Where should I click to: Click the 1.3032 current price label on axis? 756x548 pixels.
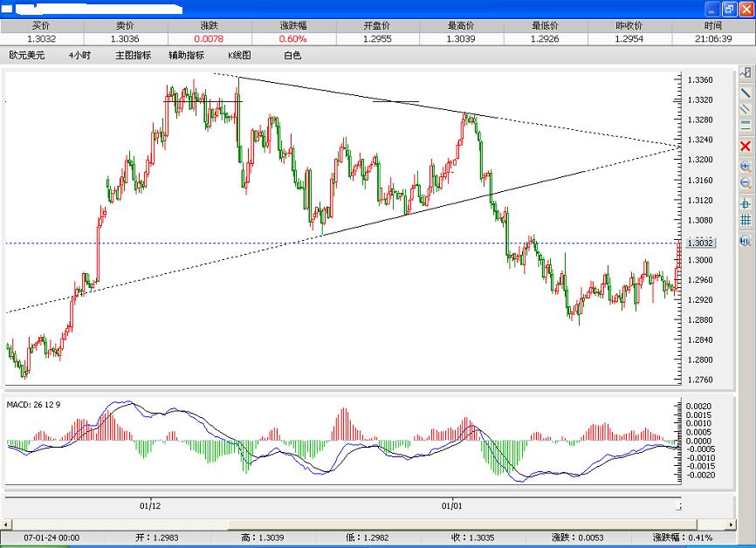(x=699, y=243)
